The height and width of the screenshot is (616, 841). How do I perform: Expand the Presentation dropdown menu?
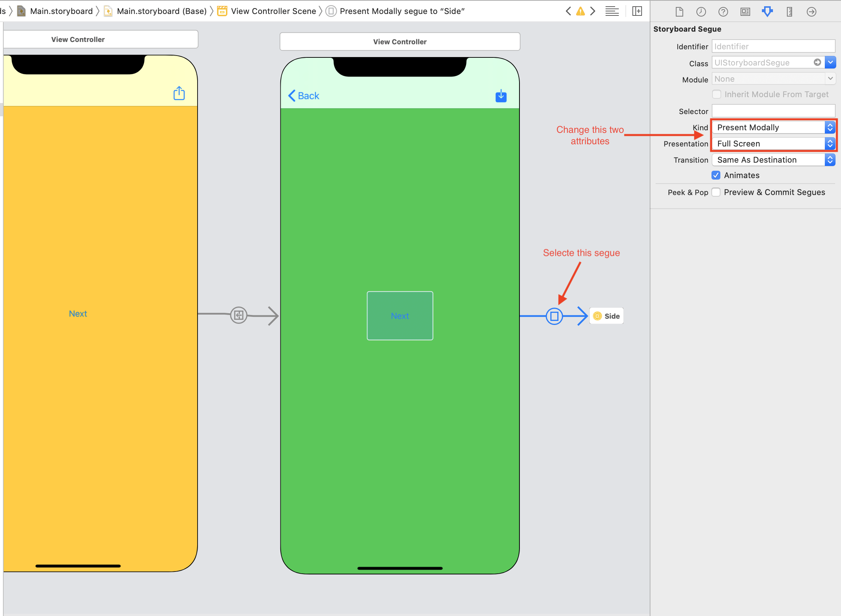829,143
